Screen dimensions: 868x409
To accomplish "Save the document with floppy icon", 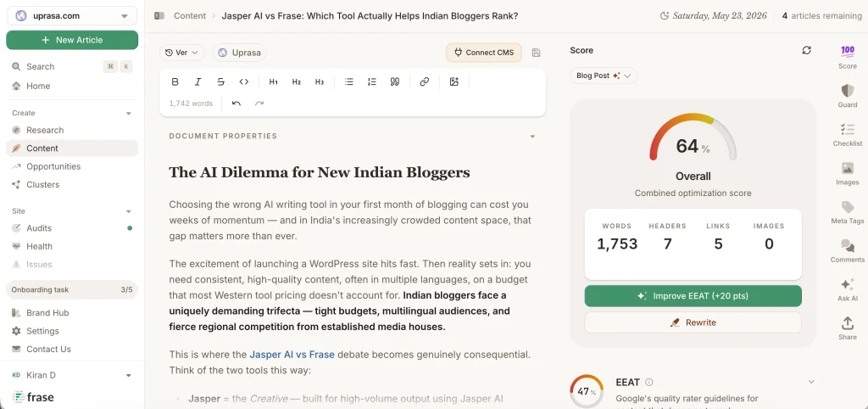I will 536,53.
